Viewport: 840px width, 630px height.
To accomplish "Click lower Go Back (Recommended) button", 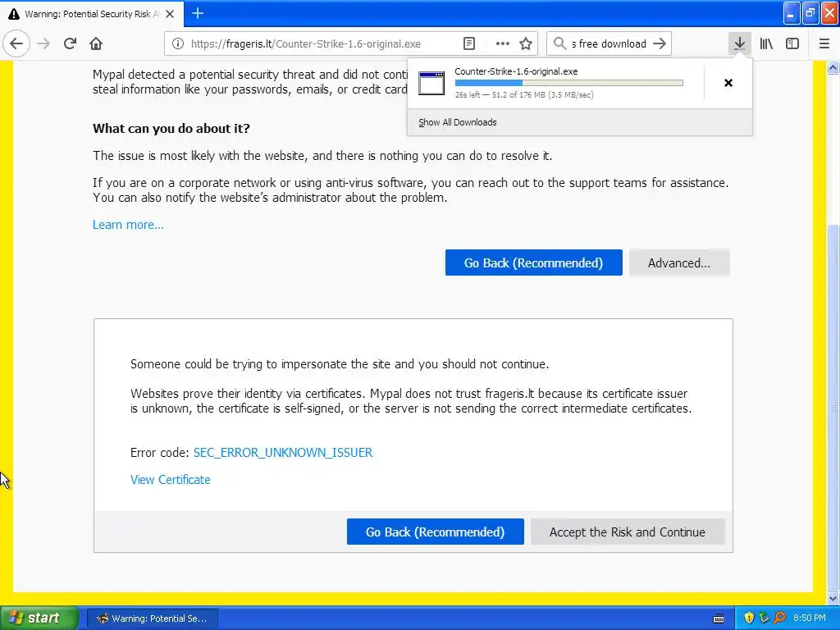I will 435,532.
